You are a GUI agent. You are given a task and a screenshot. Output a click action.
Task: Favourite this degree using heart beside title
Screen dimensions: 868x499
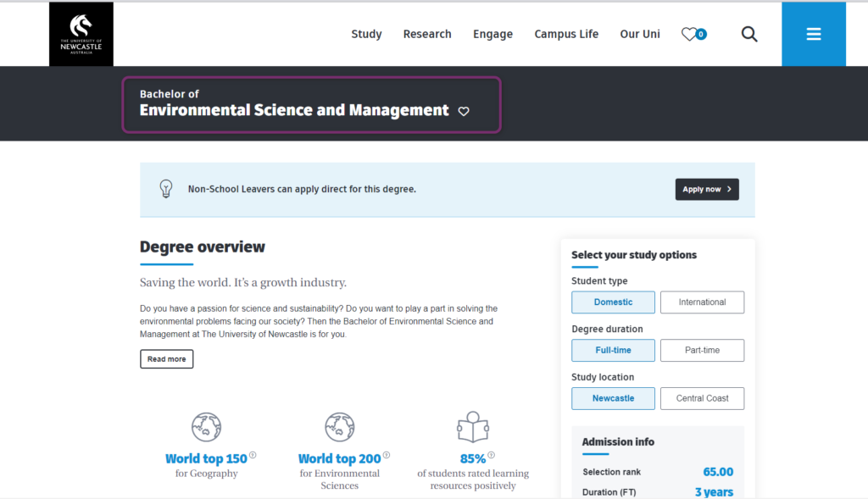tap(464, 111)
